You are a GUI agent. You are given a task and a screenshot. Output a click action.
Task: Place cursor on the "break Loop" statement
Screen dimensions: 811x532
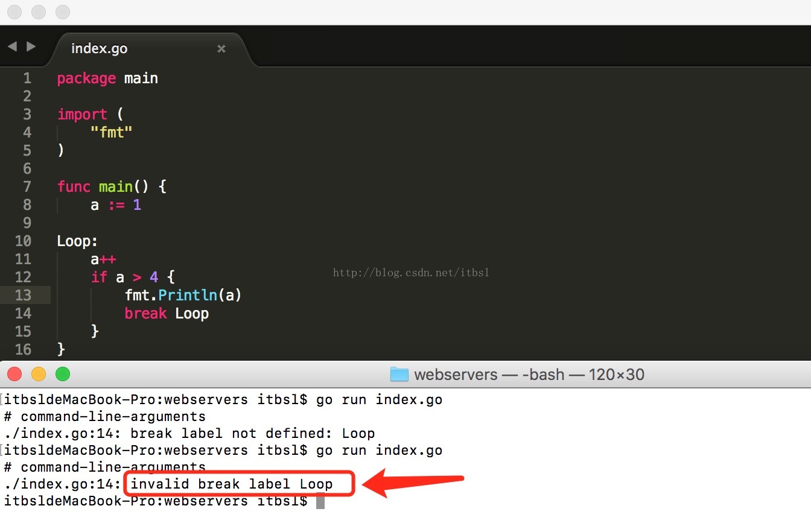point(167,314)
